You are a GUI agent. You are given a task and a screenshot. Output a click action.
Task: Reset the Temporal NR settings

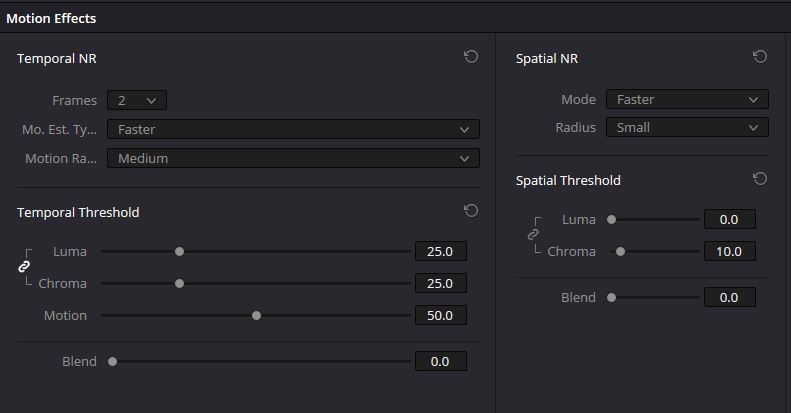click(471, 57)
